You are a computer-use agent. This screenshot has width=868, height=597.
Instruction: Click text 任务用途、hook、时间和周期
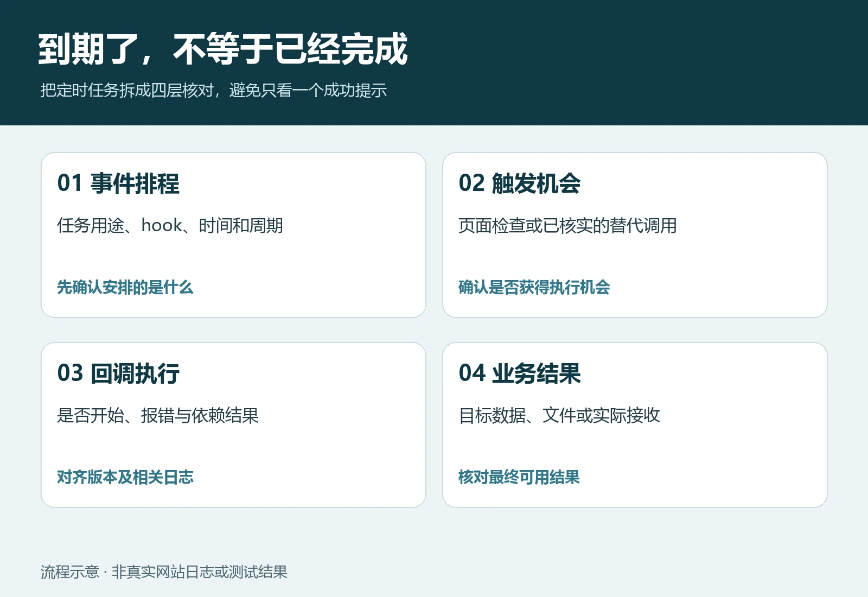[170, 225]
